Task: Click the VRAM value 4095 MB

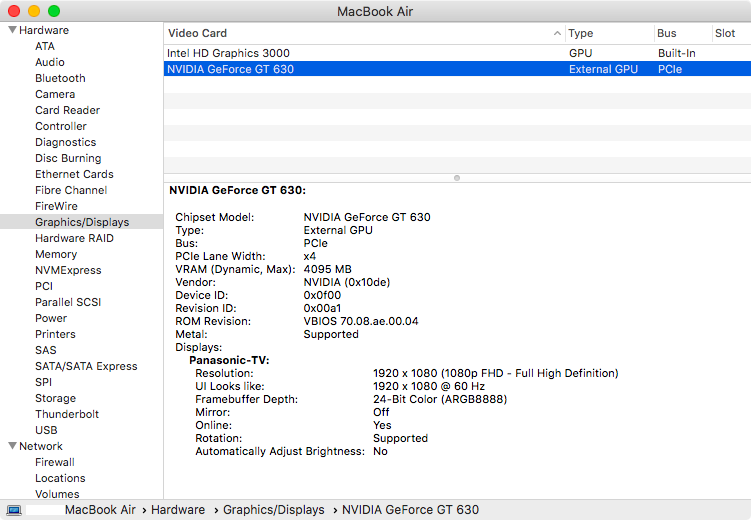Action: 328,269
